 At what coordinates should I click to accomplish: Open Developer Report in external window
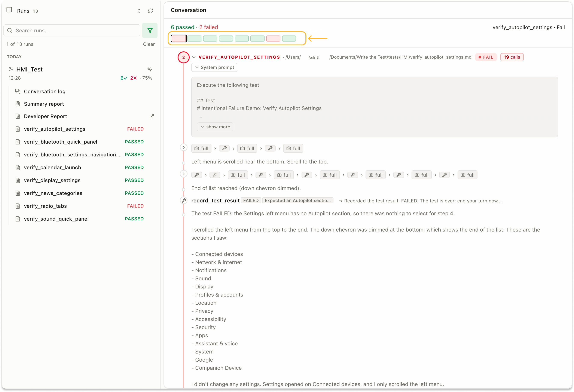152,116
